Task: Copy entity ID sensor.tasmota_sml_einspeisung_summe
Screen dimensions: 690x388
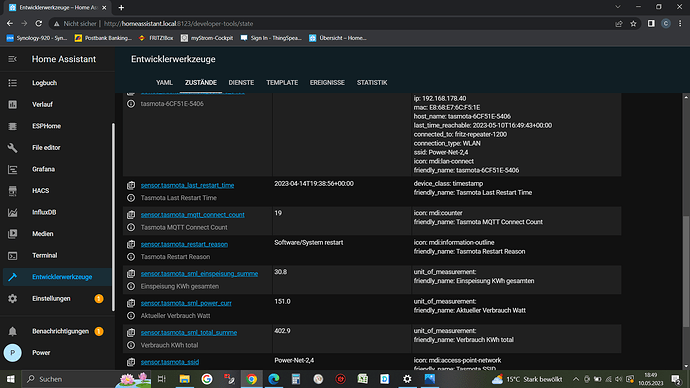Action: point(131,274)
